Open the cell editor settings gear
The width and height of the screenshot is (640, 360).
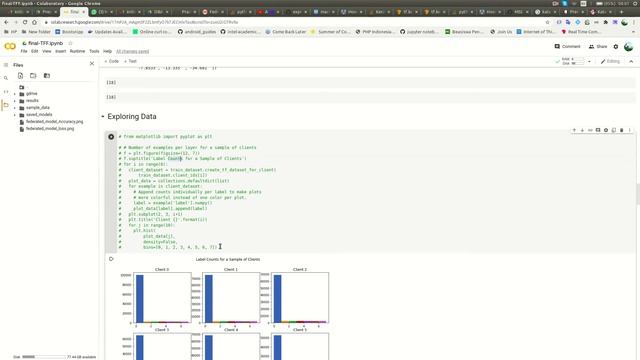coord(606,130)
